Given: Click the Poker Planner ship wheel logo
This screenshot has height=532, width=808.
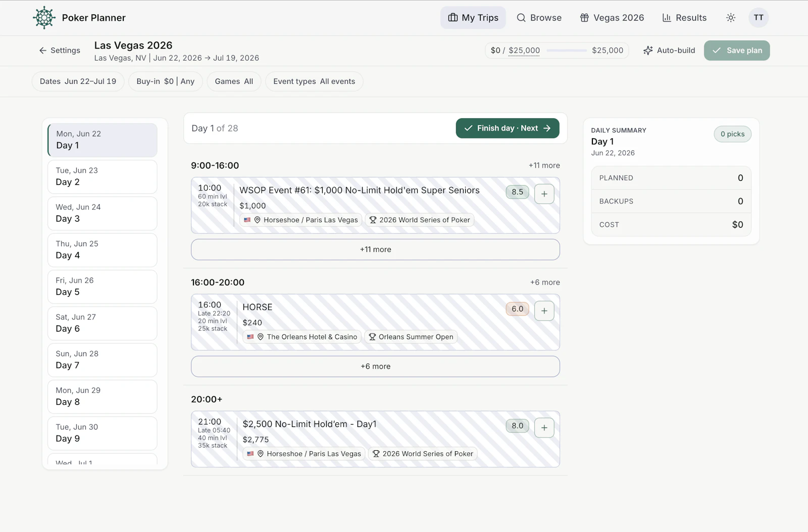Looking at the screenshot, I should coord(44,18).
